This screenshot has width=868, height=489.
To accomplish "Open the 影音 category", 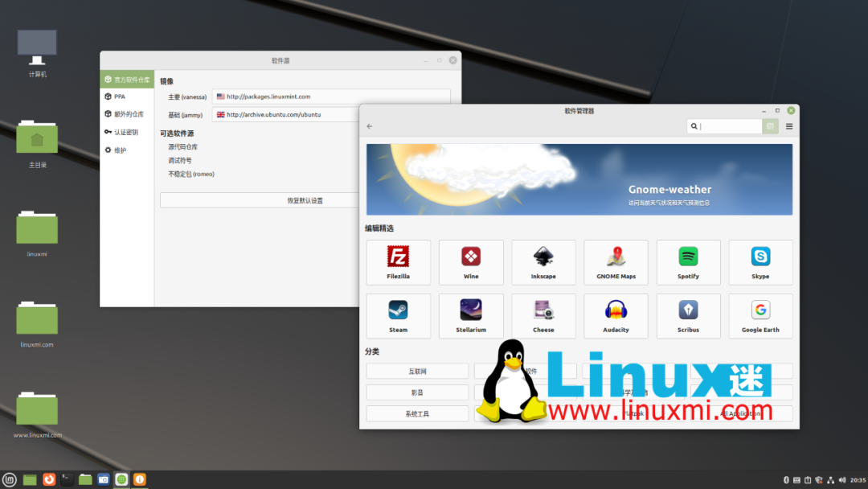I will point(417,392).
